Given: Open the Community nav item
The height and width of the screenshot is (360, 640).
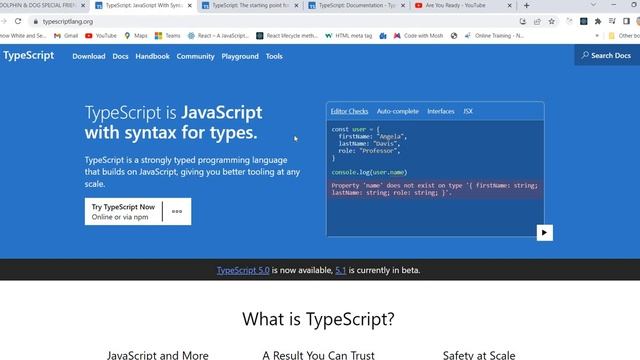Looking at the screenshot, I should (x=196, y=56).
